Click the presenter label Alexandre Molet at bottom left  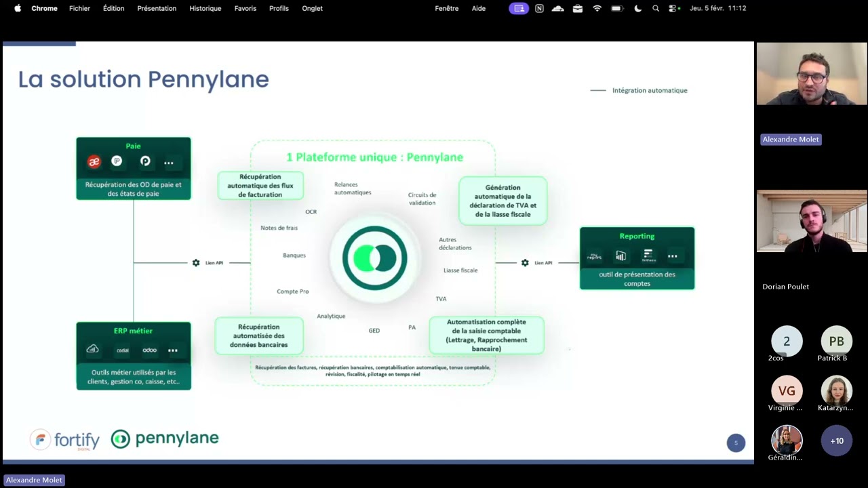(34, 480)
